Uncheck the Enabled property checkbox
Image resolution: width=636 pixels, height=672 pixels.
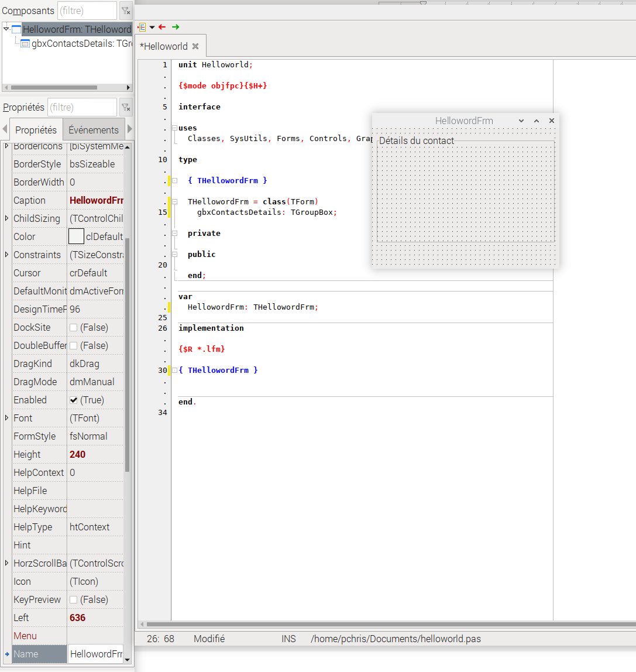[x=74, y=400]
